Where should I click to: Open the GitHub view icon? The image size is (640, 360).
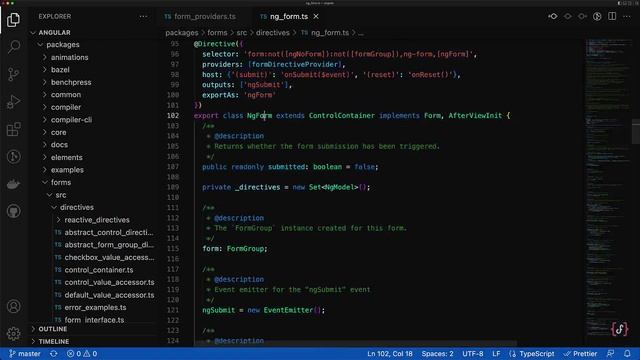[x=13, y=211]
